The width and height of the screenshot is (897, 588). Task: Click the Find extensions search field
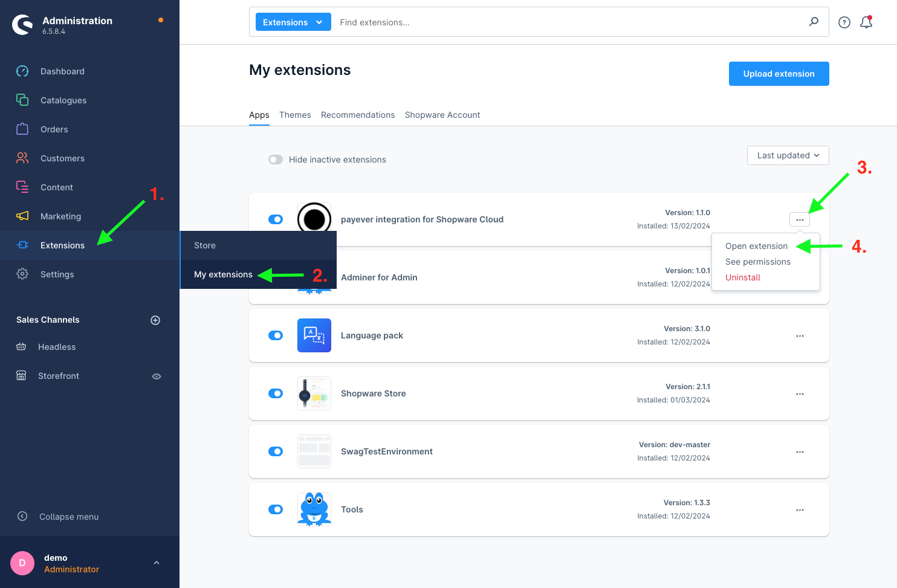tap(568, 22)
